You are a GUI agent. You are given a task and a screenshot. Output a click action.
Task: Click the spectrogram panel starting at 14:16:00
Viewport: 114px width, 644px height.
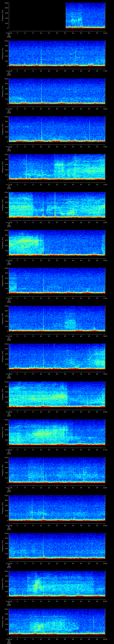[x=57, y=281]
